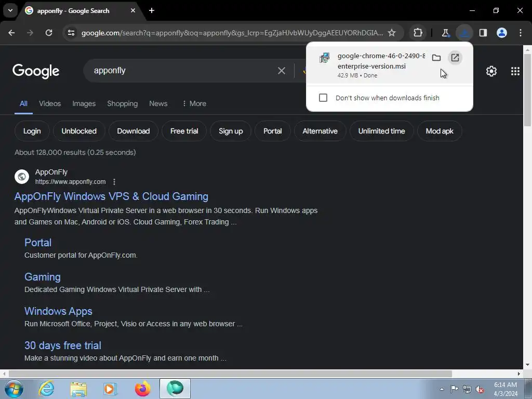Screen dimensions: 532x399
Task: Click the active Chrome taskbar button
Action: (175, 389)
